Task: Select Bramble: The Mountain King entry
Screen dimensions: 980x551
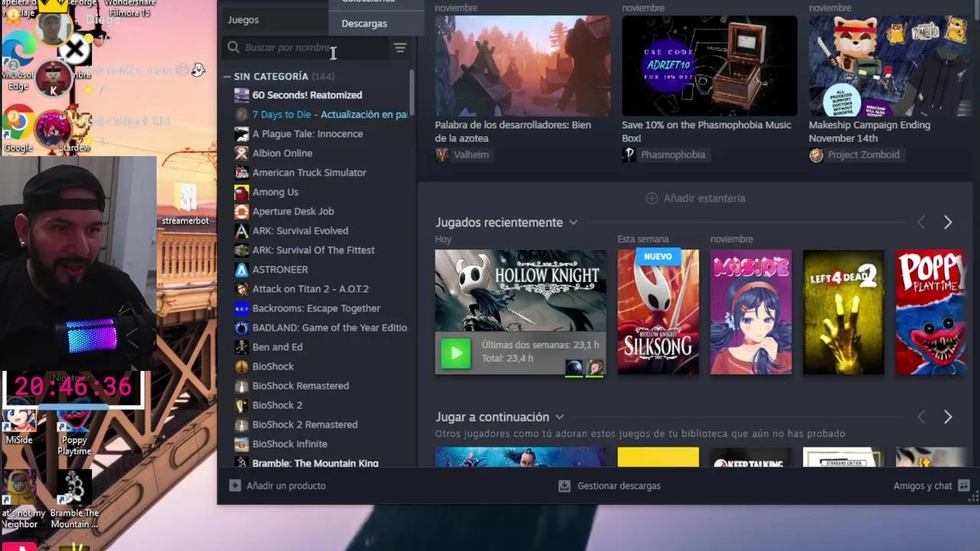Action: [x=315, y=463]
